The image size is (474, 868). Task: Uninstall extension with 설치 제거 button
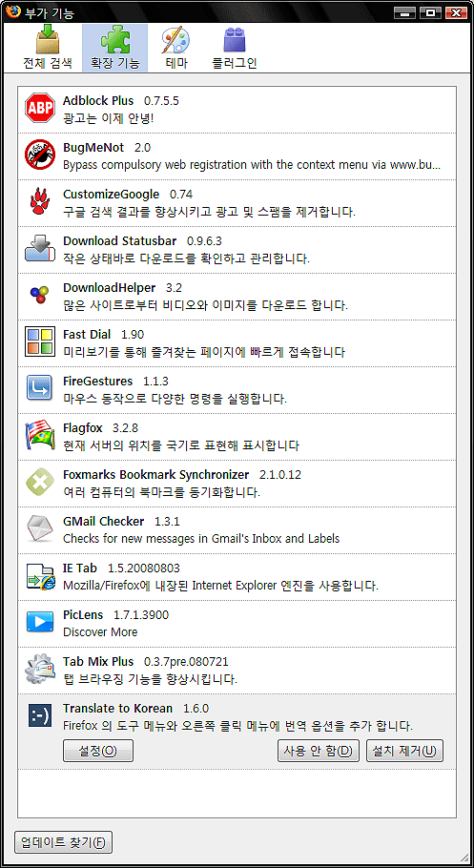pos(404,752)
